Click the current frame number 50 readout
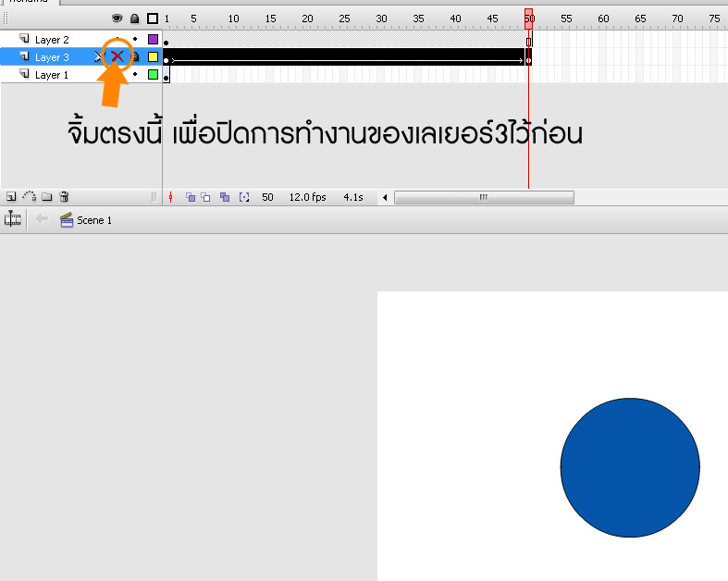728x581 pixels. (x=267, y=197)
